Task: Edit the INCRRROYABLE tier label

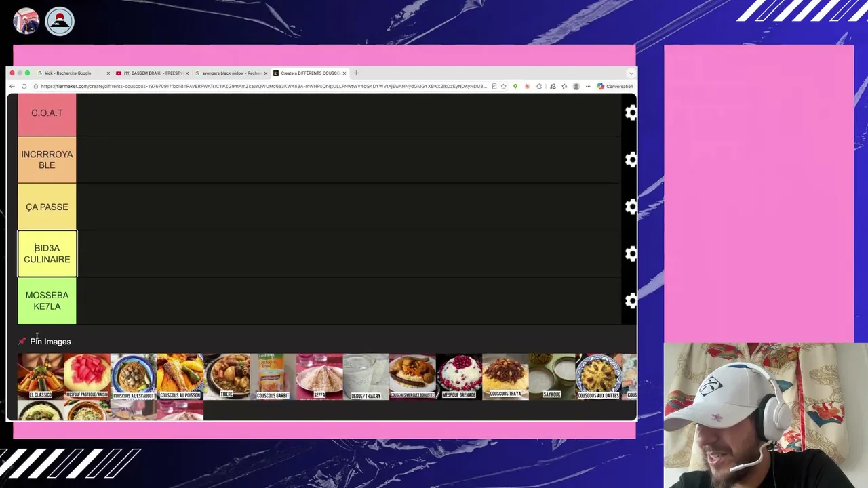Action: tap(47, 160)
